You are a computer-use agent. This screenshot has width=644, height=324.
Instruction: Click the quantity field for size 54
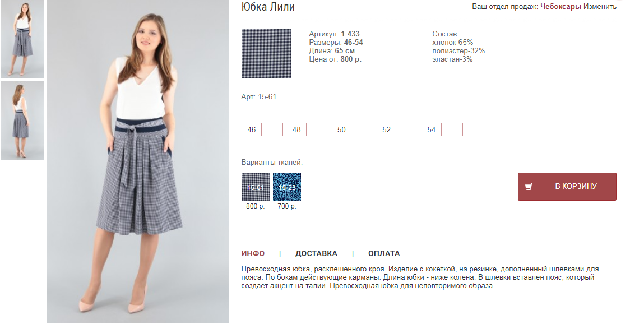tap(452, 129)
